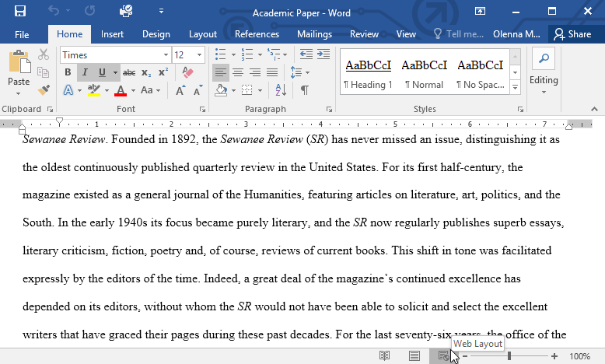Open the font name dropdown showing Times

tap(166, 54)
